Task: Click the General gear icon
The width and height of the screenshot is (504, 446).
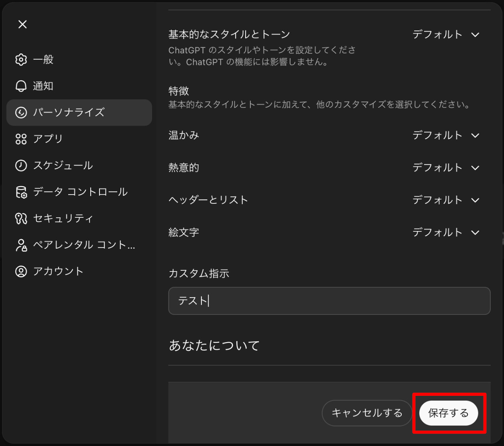Action: [x=21, y=60]
